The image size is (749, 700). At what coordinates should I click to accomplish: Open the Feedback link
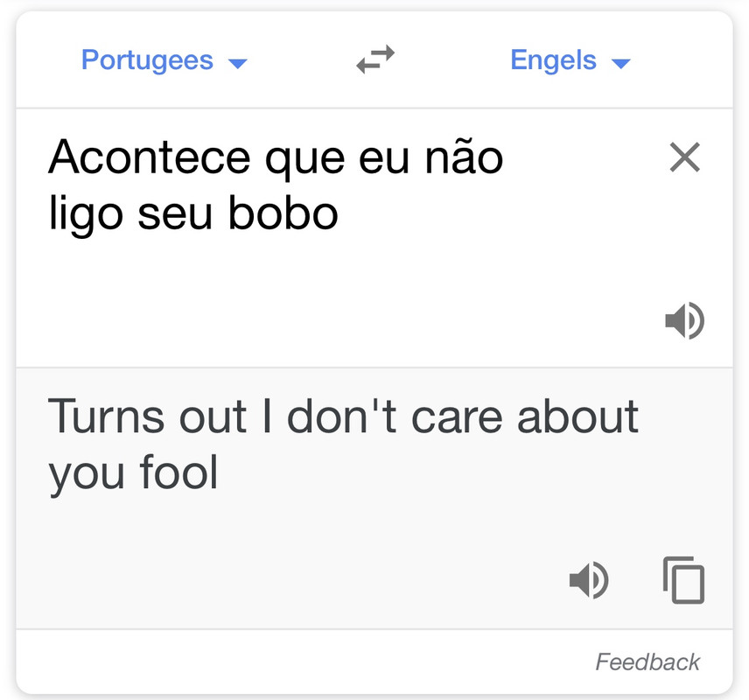coord(647,661)
